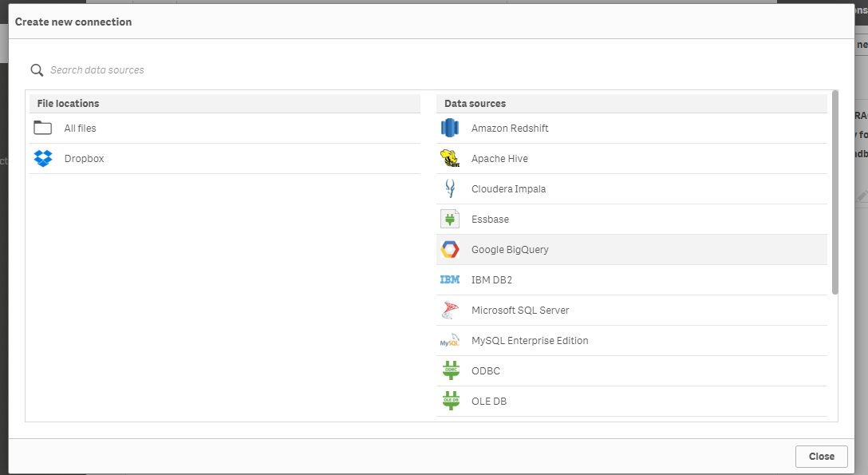Click the Amazon Redshift icon
The image size is (868, 475).
pos(451,128)
